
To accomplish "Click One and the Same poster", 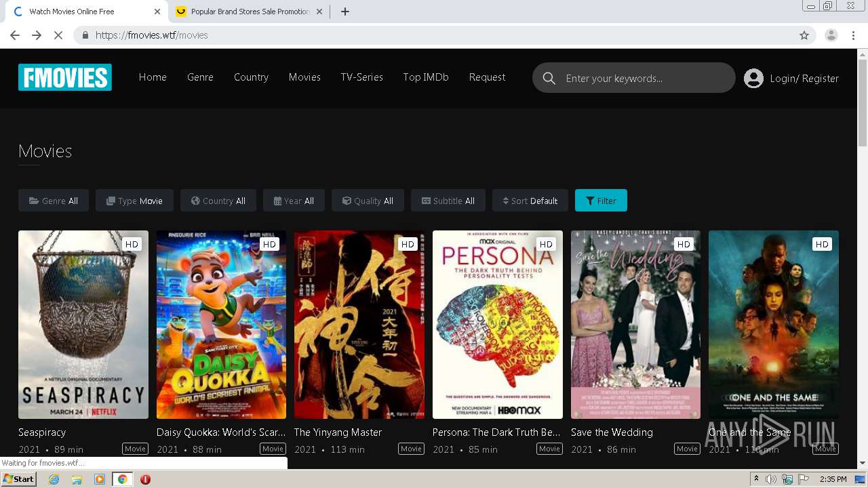I will pos(774,325).
